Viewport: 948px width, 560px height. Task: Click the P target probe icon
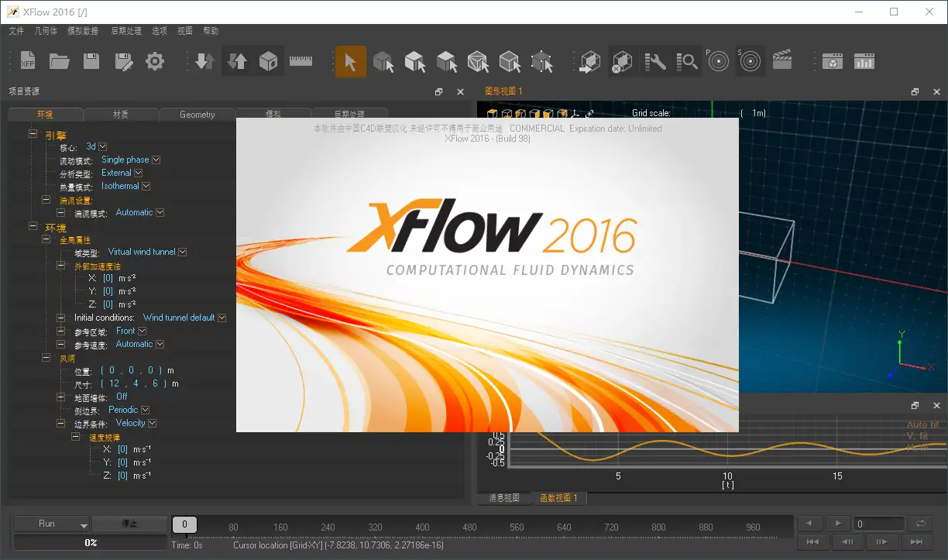(x=719, y=61)
